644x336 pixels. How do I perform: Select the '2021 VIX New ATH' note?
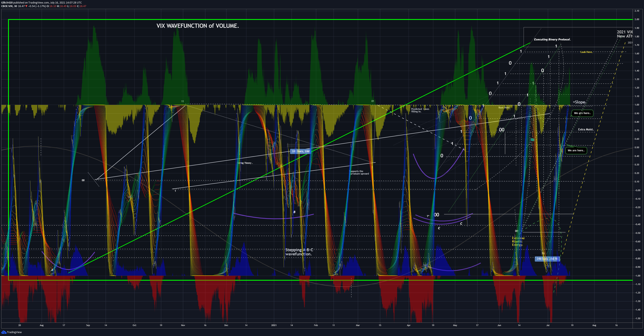pos(625,34)
